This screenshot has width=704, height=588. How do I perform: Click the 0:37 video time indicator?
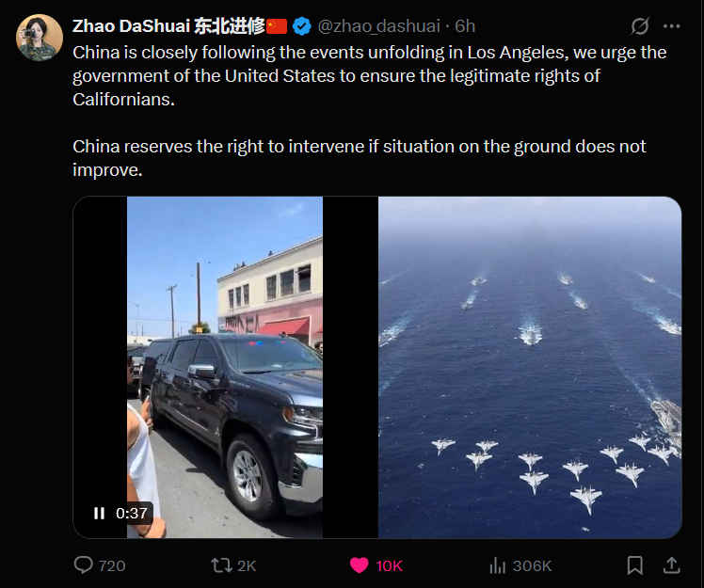[x=132, y=513]
